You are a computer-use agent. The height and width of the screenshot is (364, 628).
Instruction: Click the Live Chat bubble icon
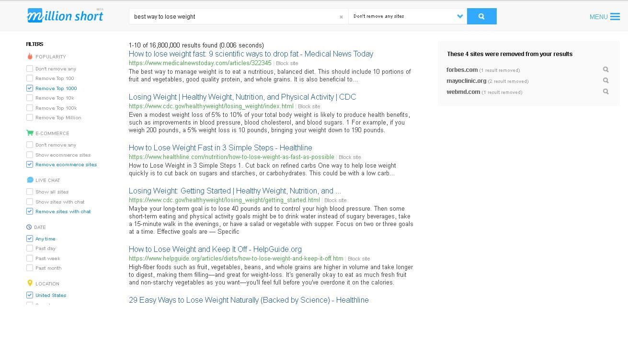pos(30,180)
